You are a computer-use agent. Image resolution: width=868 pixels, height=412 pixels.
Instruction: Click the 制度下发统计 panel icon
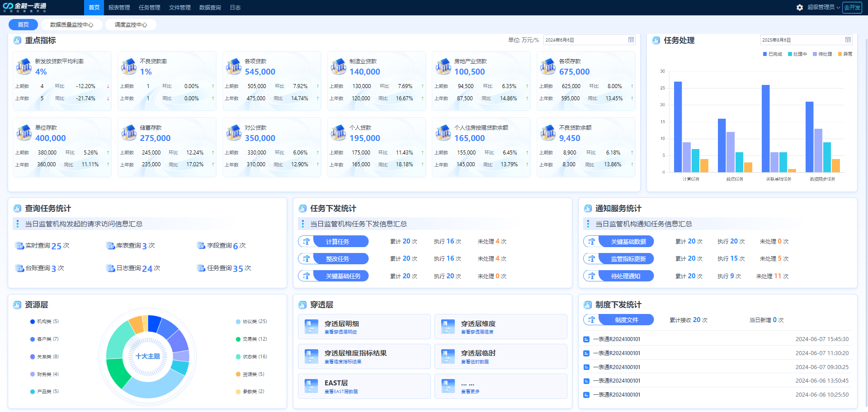(587, 304)
